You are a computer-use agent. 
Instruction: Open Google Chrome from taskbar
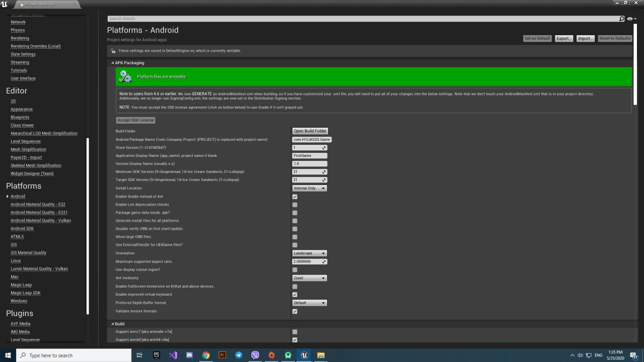tap(206, 355)
